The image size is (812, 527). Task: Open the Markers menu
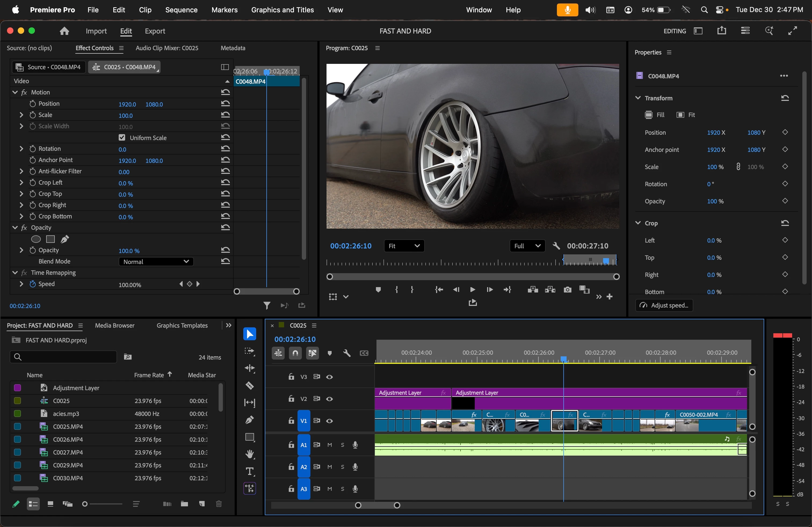tap(224, 10)
